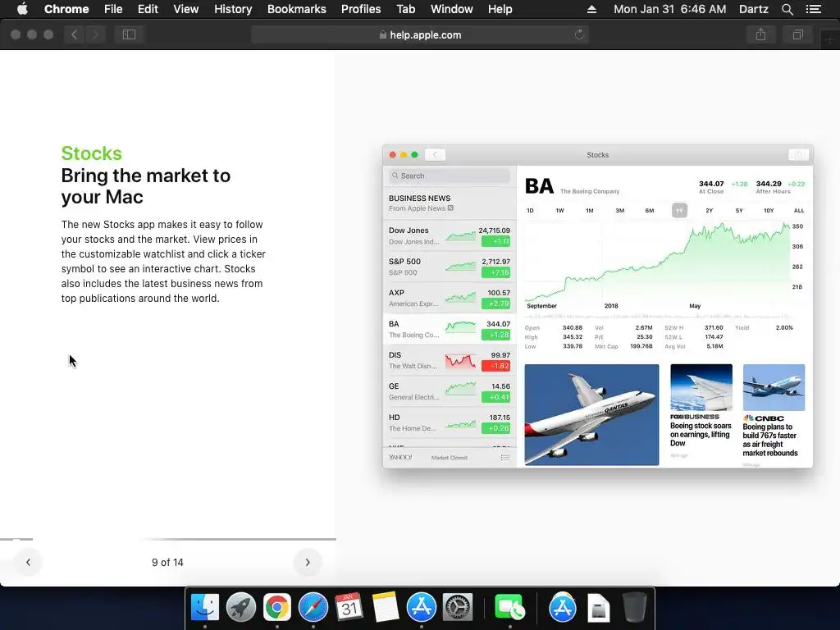The width and height of the screenshot is (840, 630).
Task: Select the HD Home Depot row
Action: [x=450, y=422]
